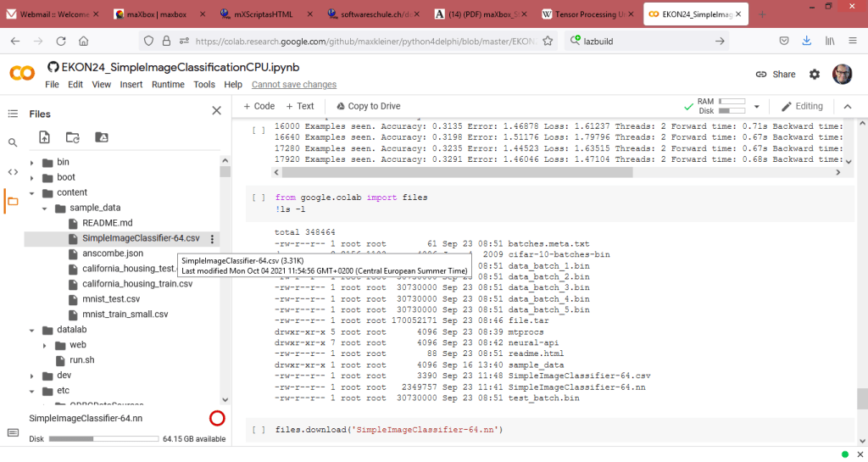Click the refresh files icon
This screenshot has width=868, height=462.
click(73, 137)
